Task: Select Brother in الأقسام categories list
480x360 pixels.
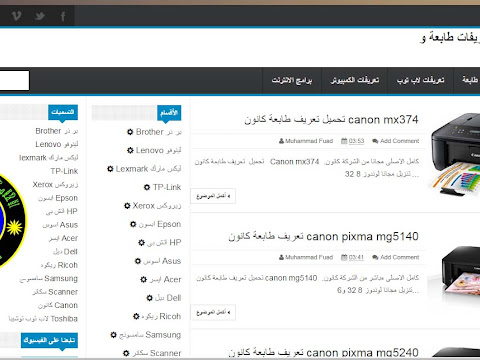Action: pyautogui.click(x=159, y=132)
